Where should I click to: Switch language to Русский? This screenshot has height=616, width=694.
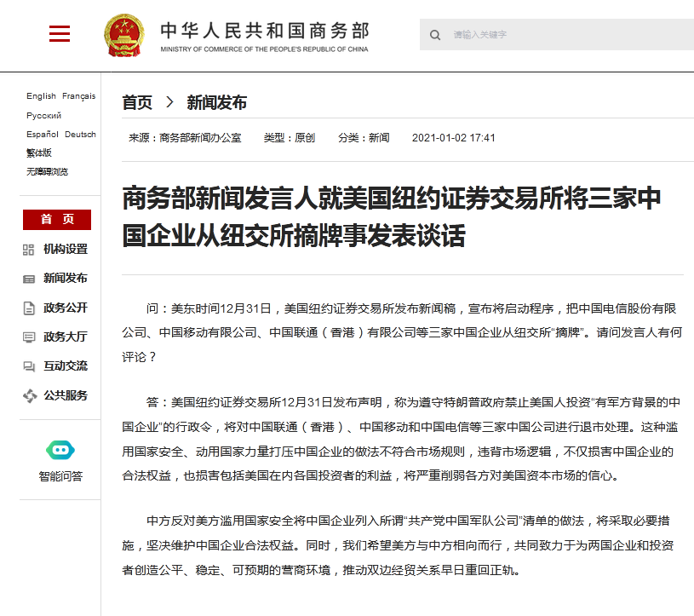[43, 116]
